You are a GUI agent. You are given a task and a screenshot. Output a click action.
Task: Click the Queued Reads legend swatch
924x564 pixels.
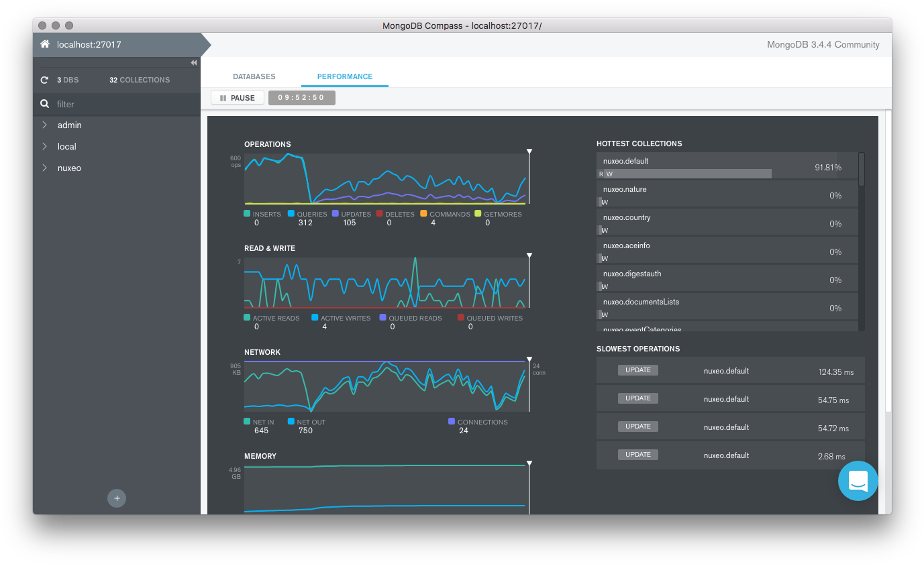point(382,318)
